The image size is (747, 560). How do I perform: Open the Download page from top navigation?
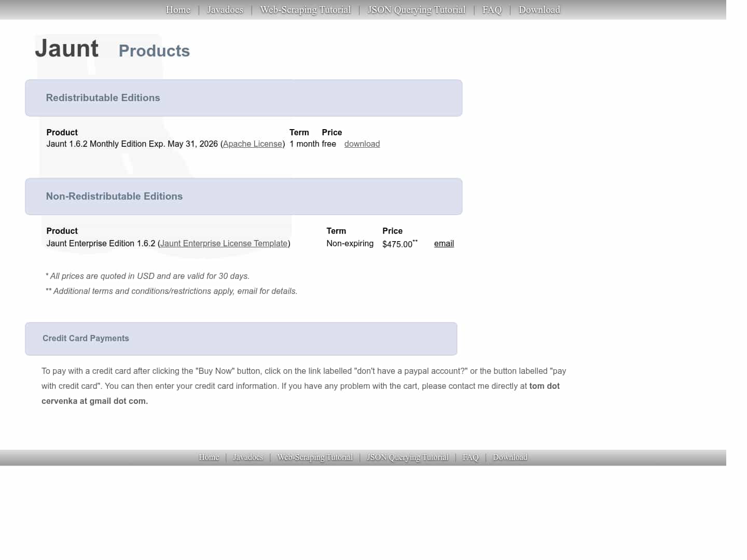pos(539,10)
